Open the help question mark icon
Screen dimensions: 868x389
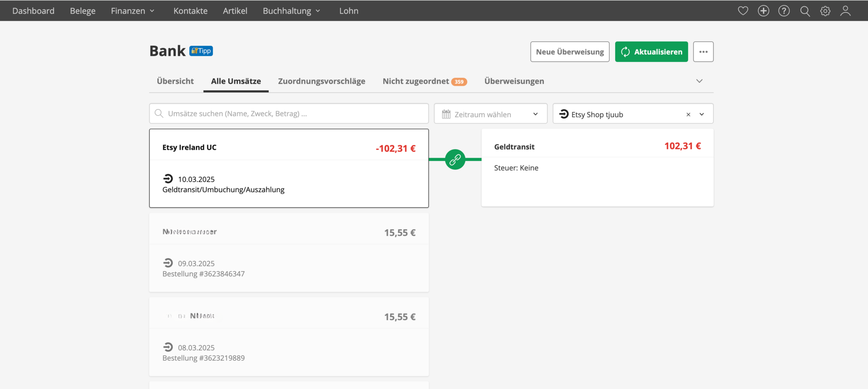[x=784, y=11]
